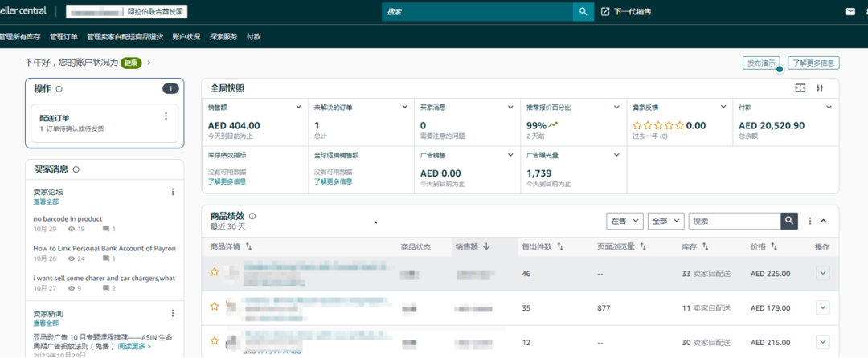Open post 'i want sell some charer'
This screenshot has width=868, height=358.
click(x=104, y=279)
